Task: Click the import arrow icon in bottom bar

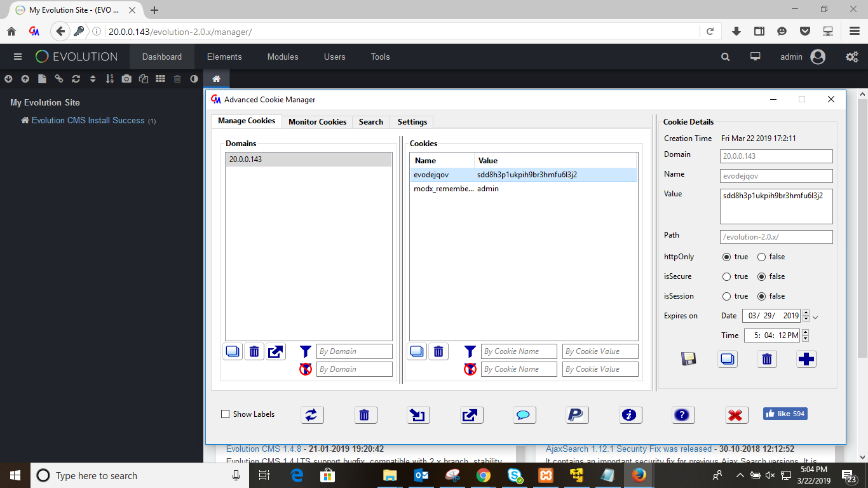Action: (418, 415)
